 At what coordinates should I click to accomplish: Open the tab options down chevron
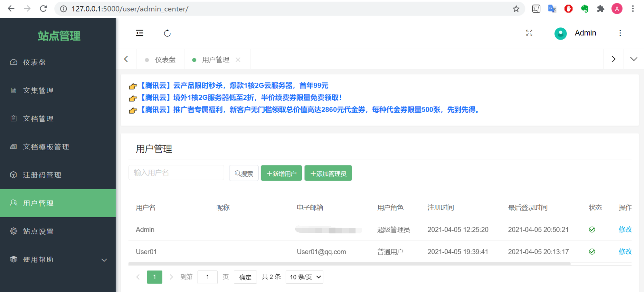(634, 59)
